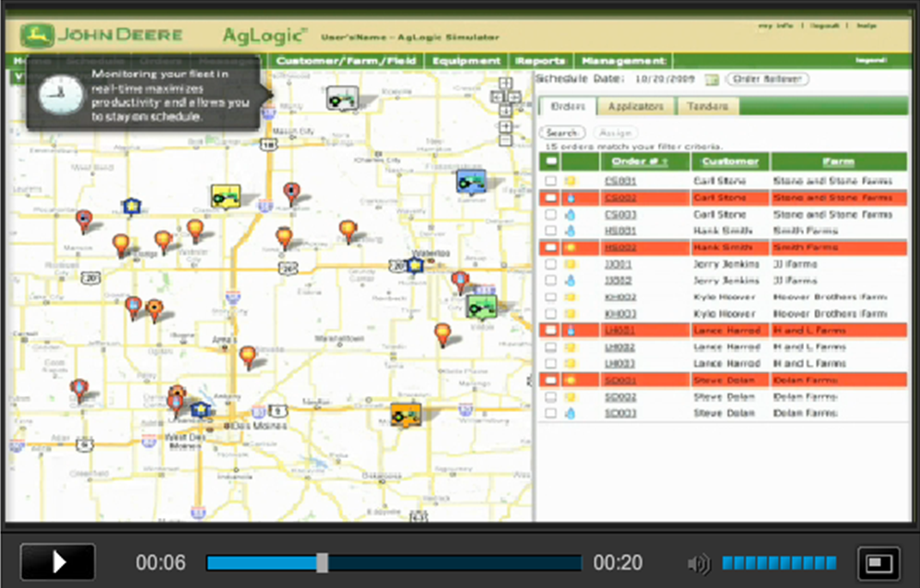The height and width of the screenshot is (588, 920).
Task: Open the Equipment menu
Action: point(466,61)
